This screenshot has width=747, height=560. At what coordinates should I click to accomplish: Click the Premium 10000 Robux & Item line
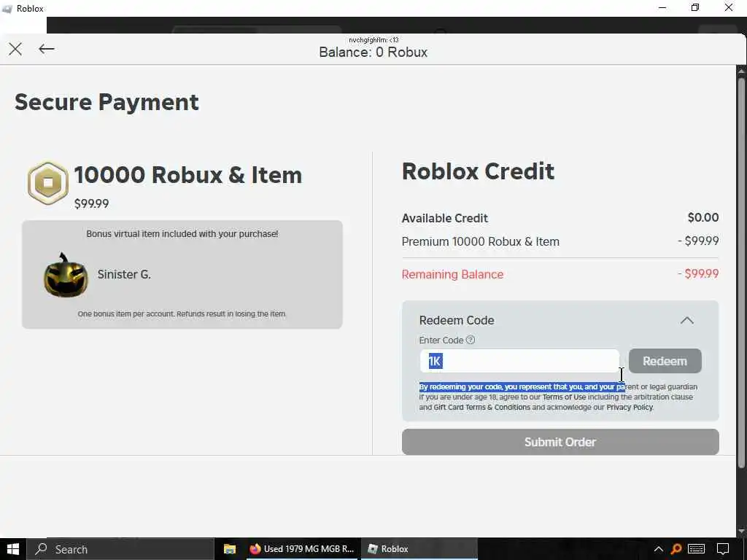coord(480,241)
